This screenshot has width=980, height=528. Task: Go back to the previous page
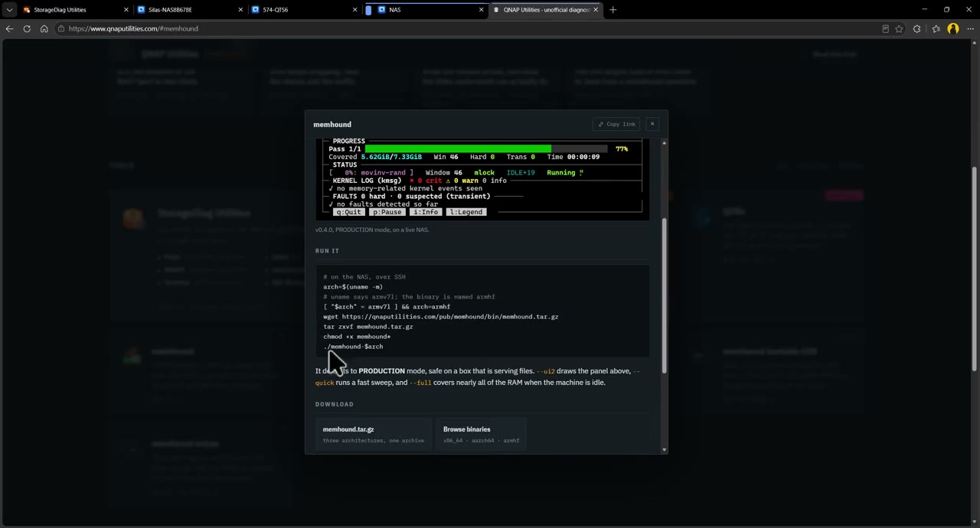(x=9, y=29)
